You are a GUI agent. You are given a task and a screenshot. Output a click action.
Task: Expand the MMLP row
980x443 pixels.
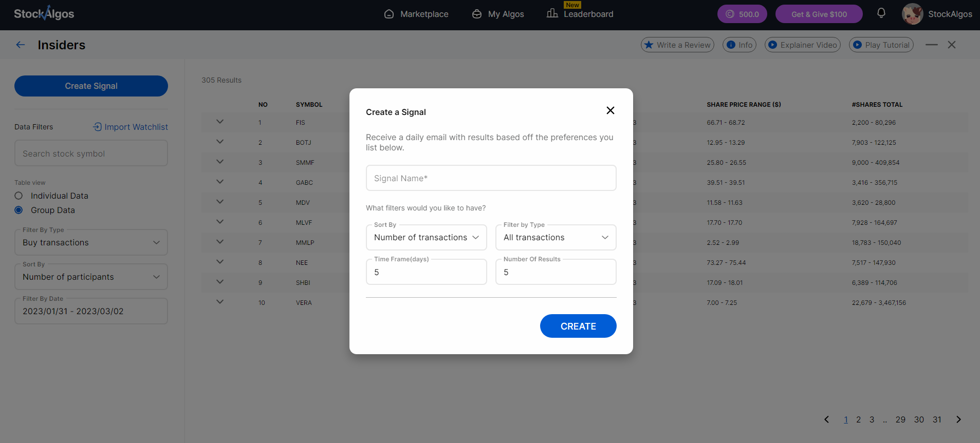pos(220,242)
